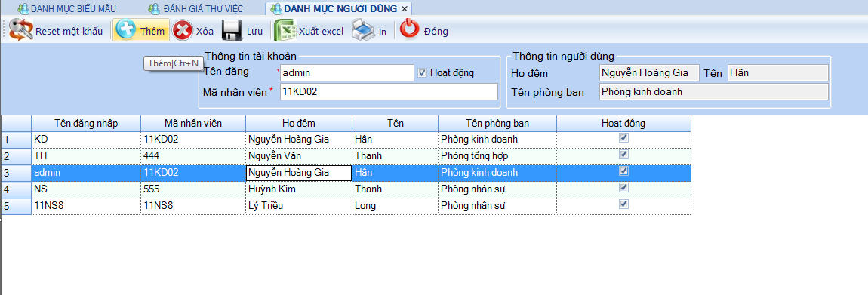Select row number 2 header
This screenshot has height=295, width=868.
(x=16, y=156)
